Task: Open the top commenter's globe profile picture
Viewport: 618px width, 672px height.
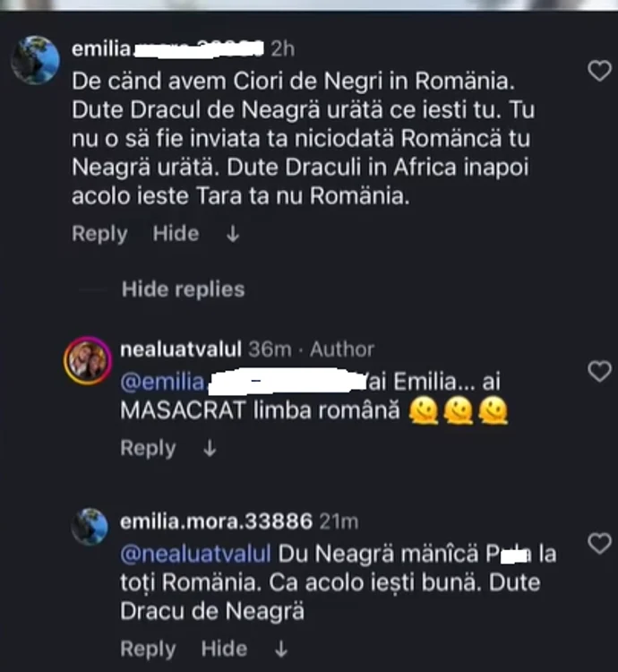Action: tap(36, 60)
